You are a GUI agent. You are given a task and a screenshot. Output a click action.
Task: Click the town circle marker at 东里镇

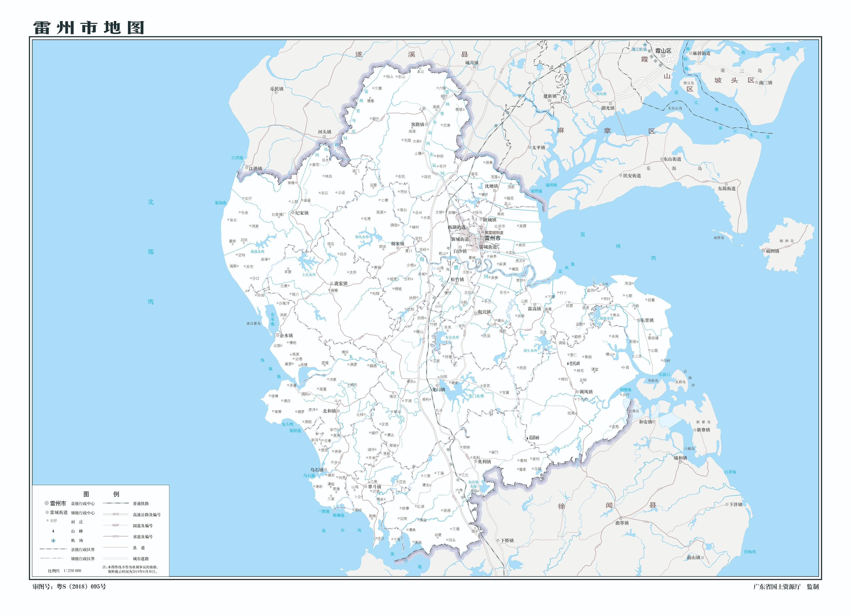click(x=639, y=320)
